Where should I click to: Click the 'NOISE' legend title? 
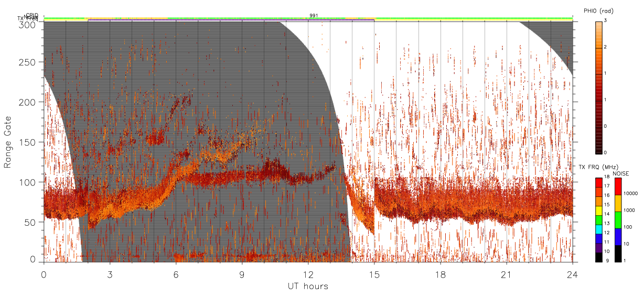(x=621, y=173)
